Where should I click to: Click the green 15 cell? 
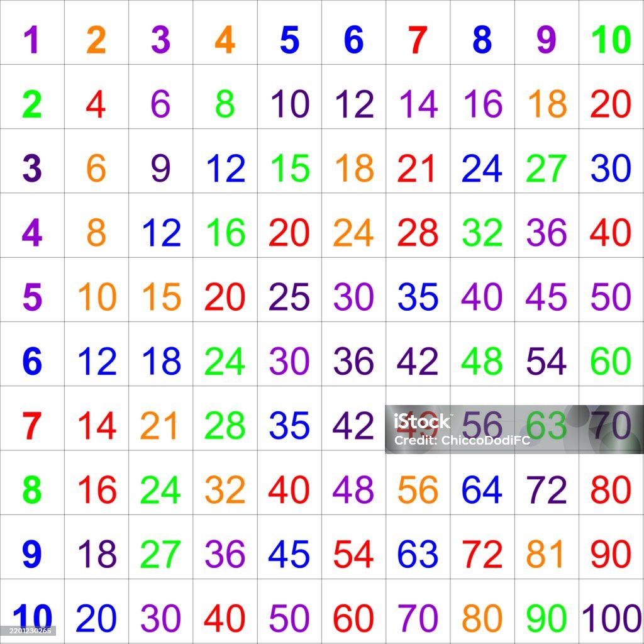point(291,169)
